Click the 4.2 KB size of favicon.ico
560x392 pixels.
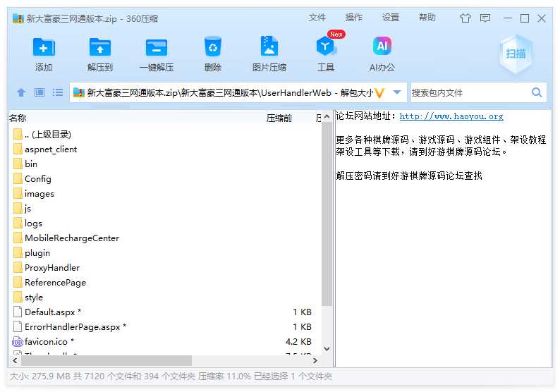pos(298,342)
